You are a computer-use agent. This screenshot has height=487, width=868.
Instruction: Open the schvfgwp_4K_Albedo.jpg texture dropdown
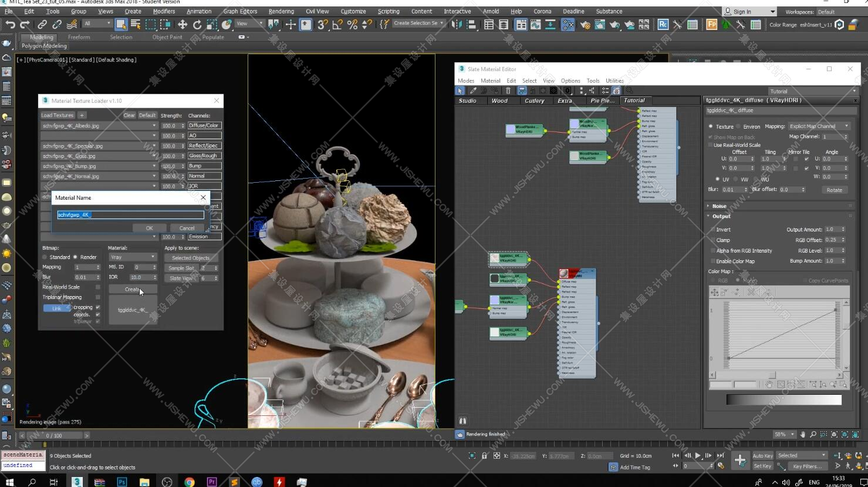pyautogui.click(x=99, y=126)
